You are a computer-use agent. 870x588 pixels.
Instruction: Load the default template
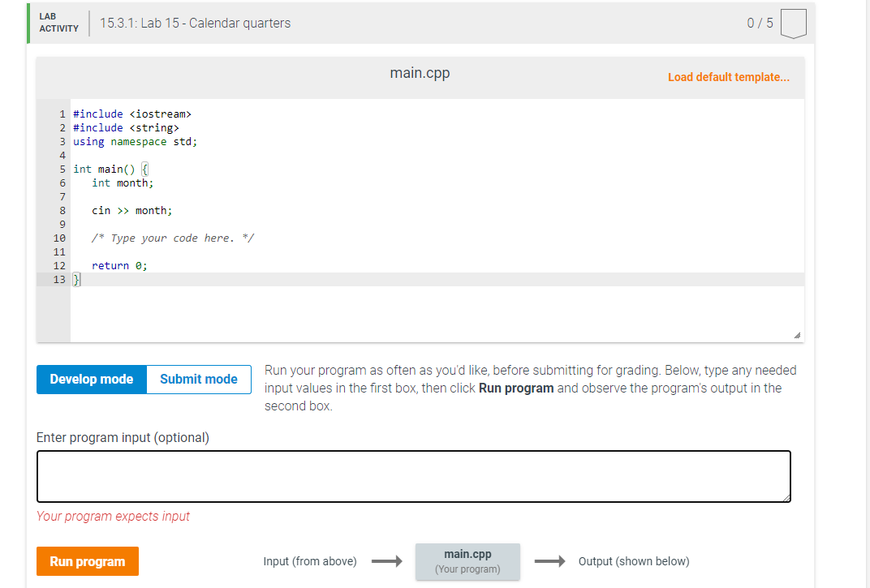(x=728, y=76)
